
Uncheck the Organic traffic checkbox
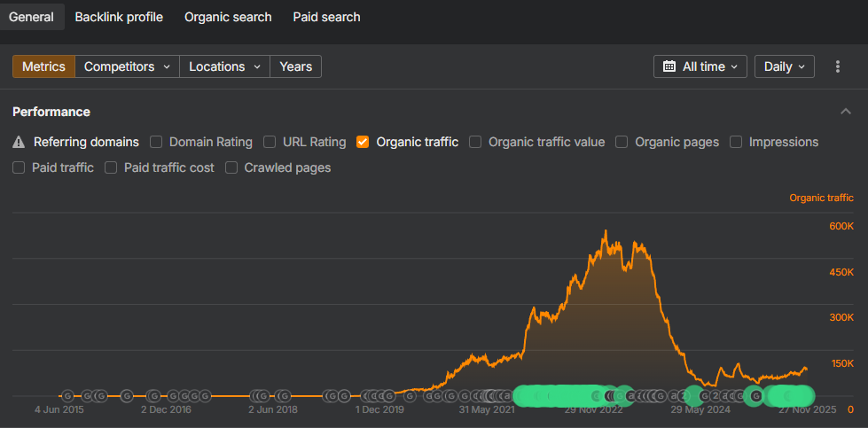[363, 142]
